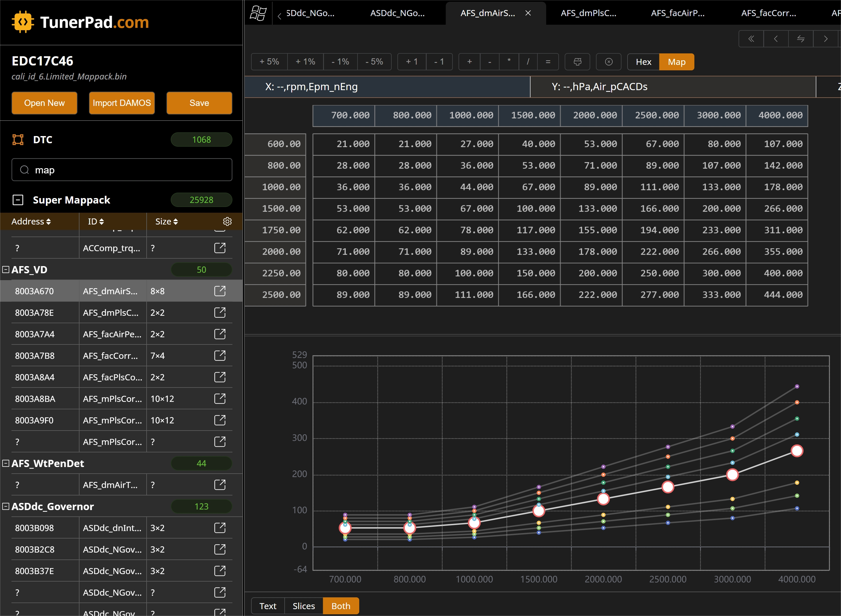Click the swap arrows navigation icon
This screenshot has width=841, height=616.
(800, 39)
